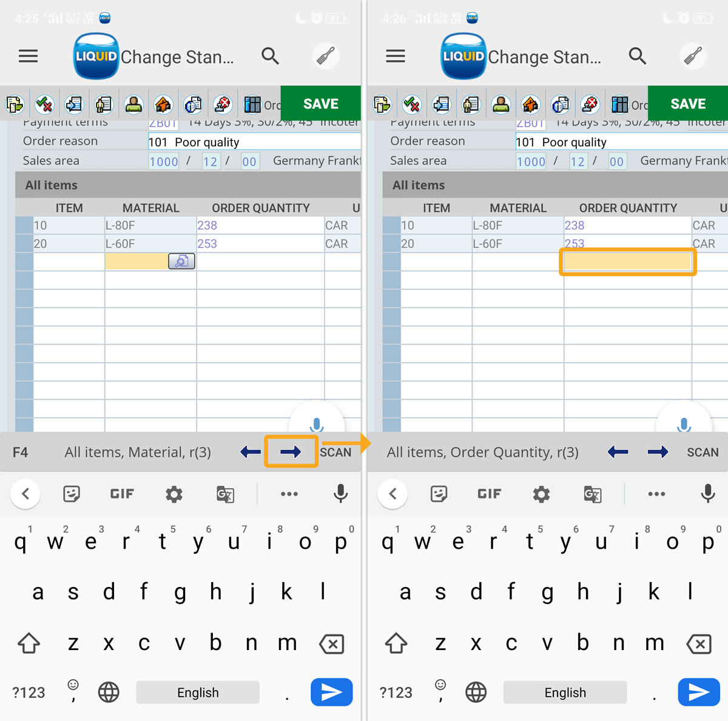Image resolution: width=728 pixels, height=721 pixels.
Task: Open keyboard settings gear on right keyboard
Action: 541,494
